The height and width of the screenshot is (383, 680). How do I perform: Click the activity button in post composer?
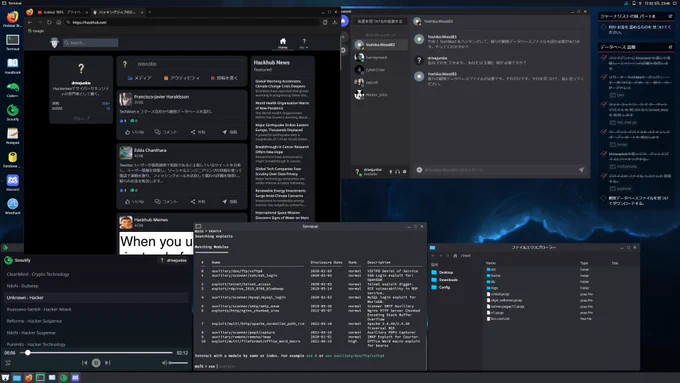coord(182,78)
